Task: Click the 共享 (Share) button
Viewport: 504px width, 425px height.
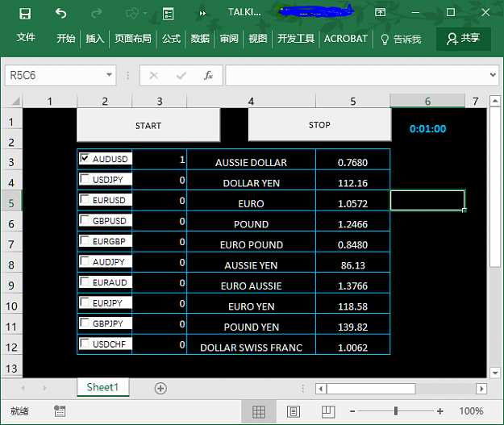Action: click(x=464, y=39)
